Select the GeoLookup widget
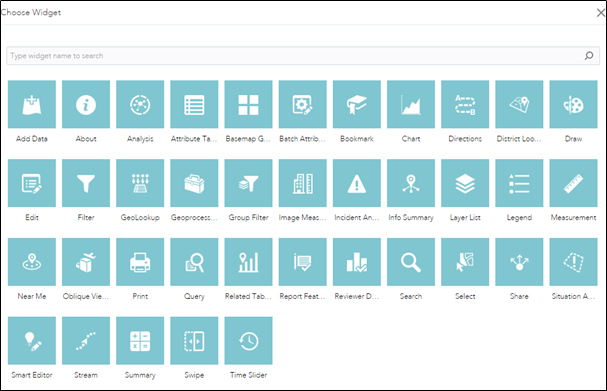The image size is (607, 391). [140, 183]
